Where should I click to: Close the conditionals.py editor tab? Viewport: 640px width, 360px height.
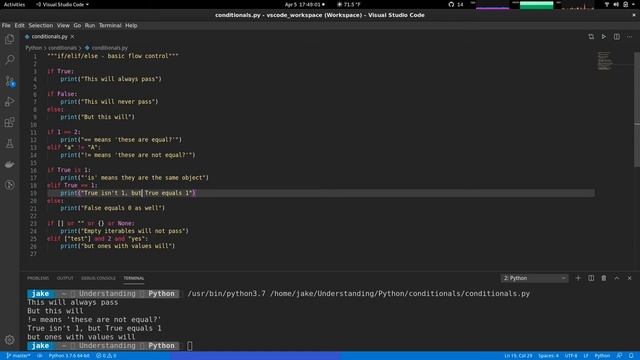(72, 37)
